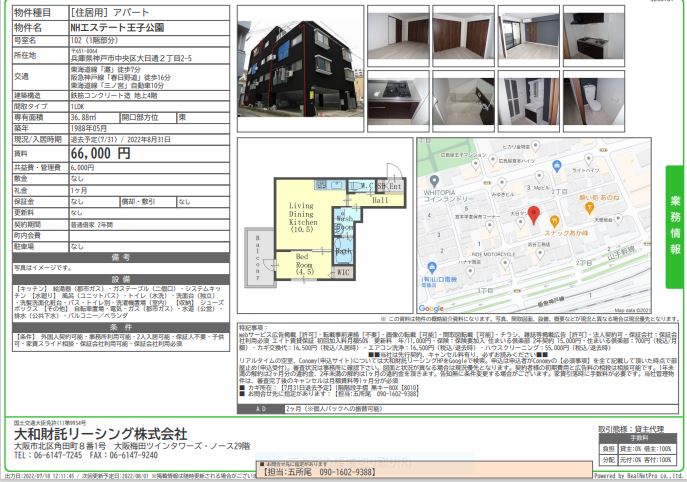687x482 pixels.
Task: Click the 6,000円 management fee value
Action: [x=82, y=168]
